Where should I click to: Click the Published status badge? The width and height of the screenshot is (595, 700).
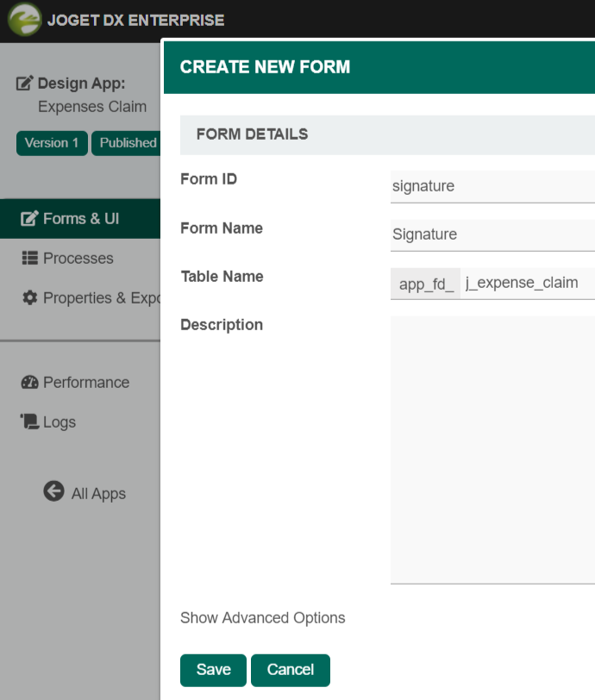coord(127,143)
